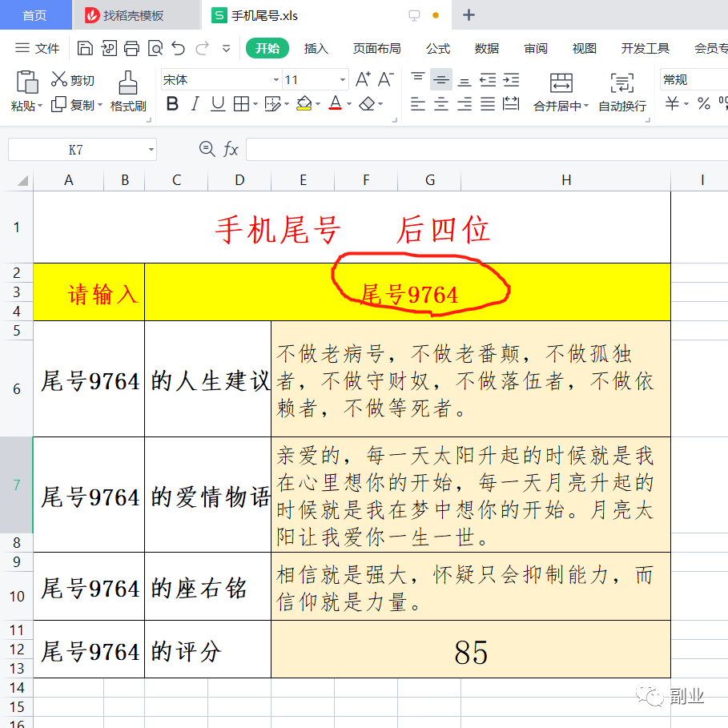
Task: Toggle italic formatting
Action: 195,104
